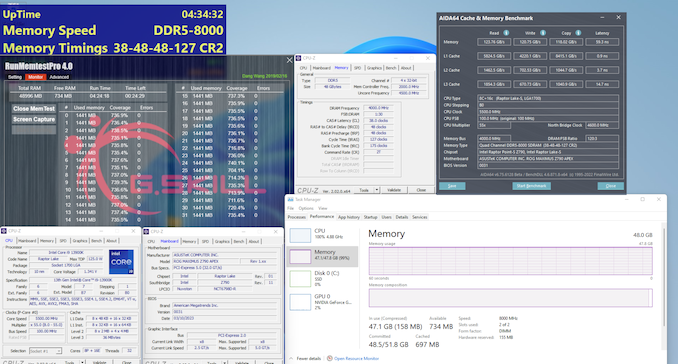Switch to the Services tab in Task Manager

(419, 217)
